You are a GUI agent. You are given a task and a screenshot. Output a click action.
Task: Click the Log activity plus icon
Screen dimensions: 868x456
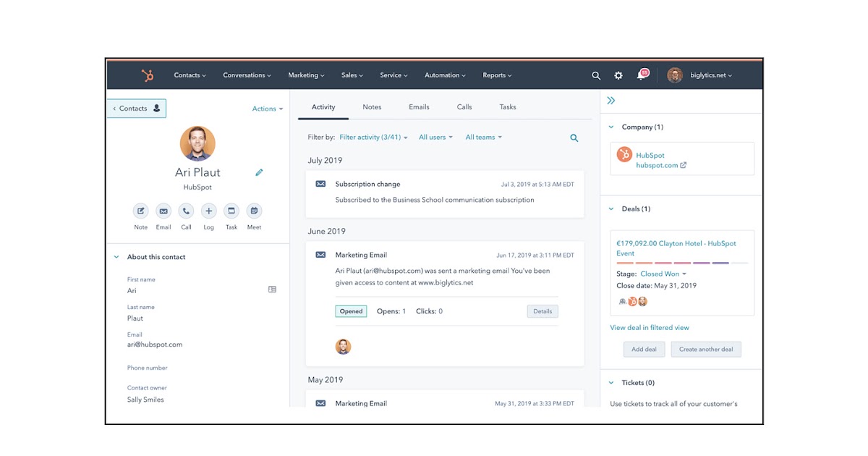point(208,211)
